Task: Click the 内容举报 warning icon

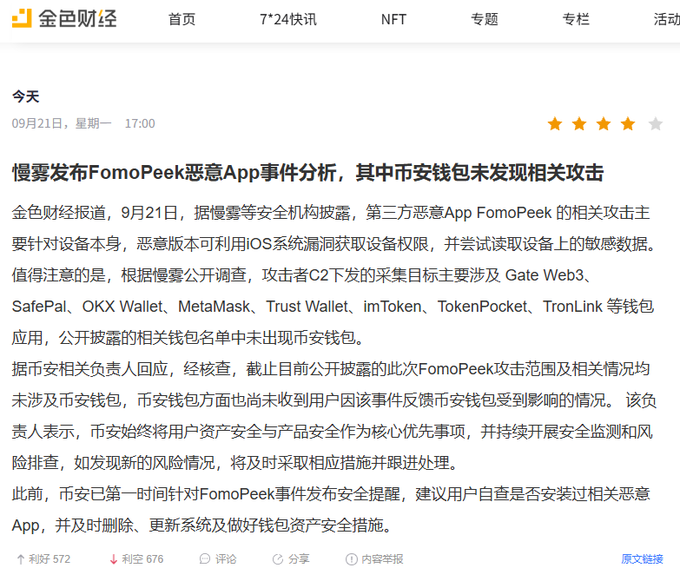Action: point(351,559)
